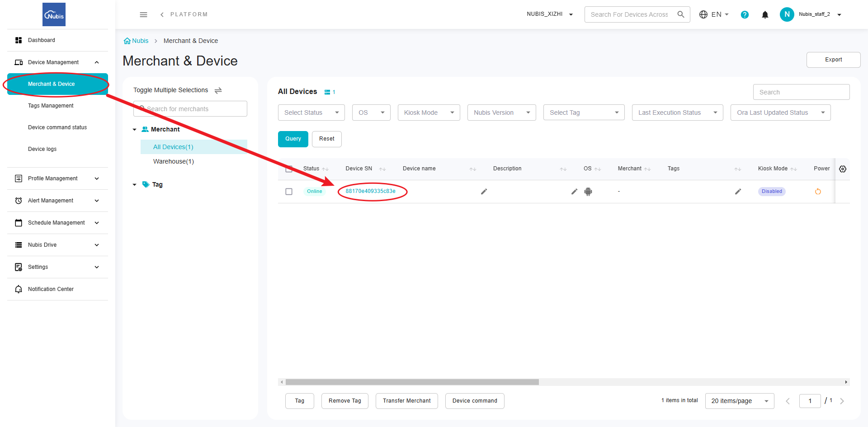868x427 pixels.
Task: Collapse Device Management menu
Action: click(57, 62)
